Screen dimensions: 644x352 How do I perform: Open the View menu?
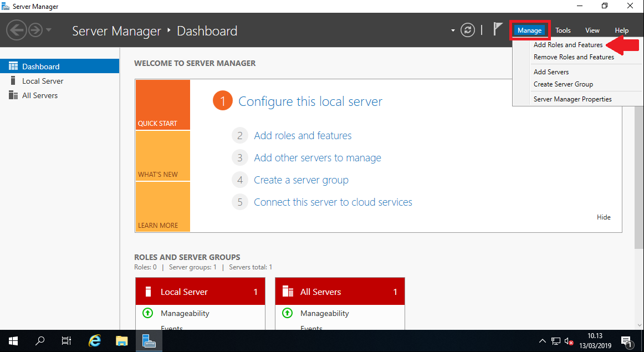click(592, 30)
